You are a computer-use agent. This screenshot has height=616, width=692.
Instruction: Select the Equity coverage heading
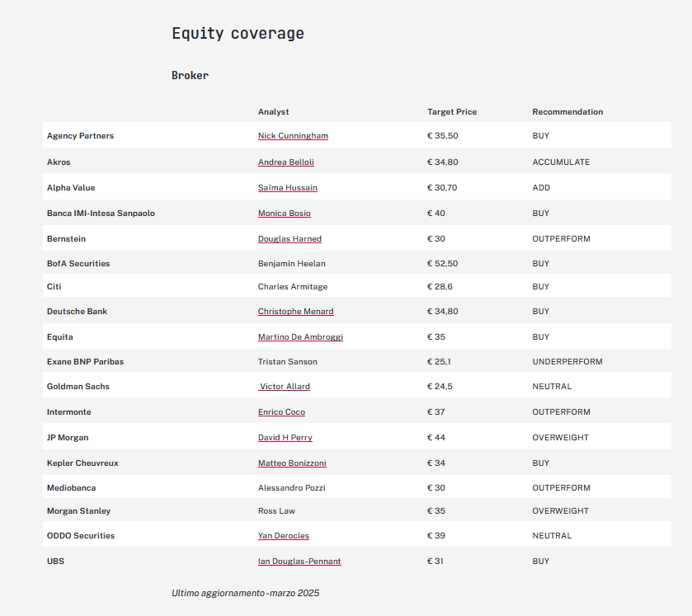coord(238,34)
